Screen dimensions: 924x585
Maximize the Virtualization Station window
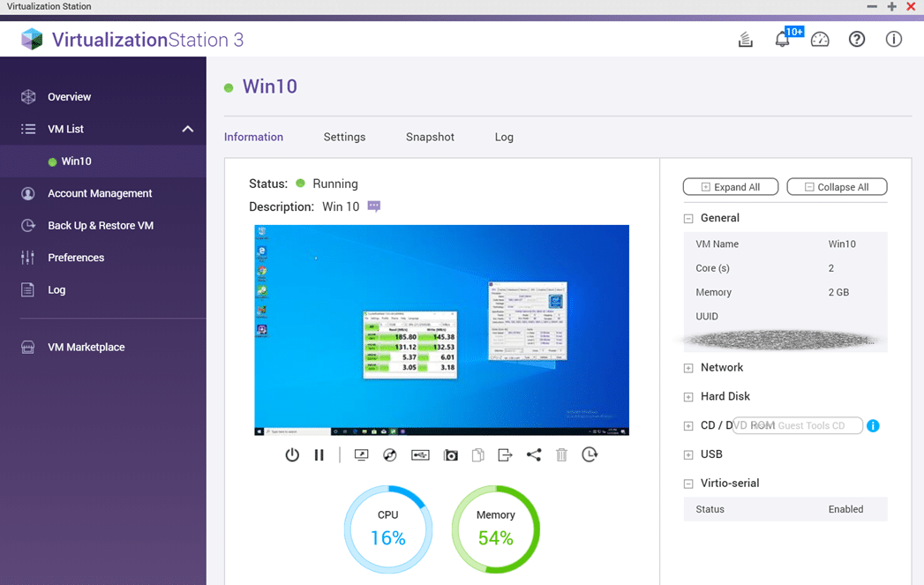[891, 6]
